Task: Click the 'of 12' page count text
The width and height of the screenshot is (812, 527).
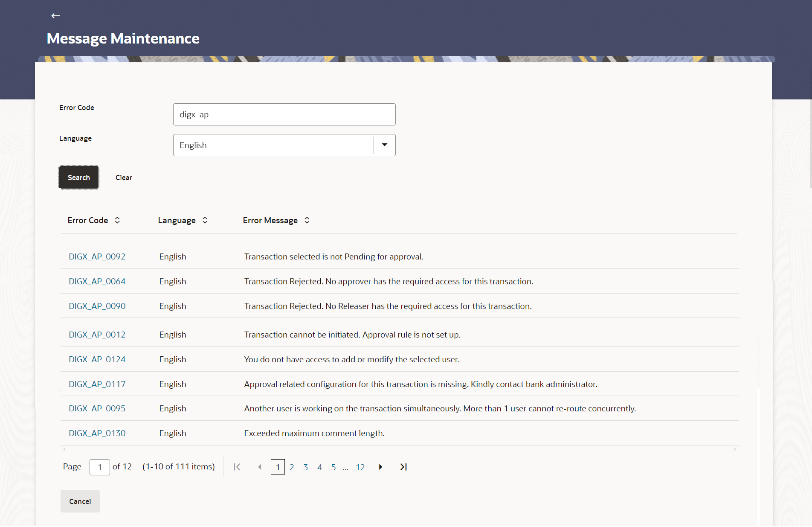Action: [122, 466]
